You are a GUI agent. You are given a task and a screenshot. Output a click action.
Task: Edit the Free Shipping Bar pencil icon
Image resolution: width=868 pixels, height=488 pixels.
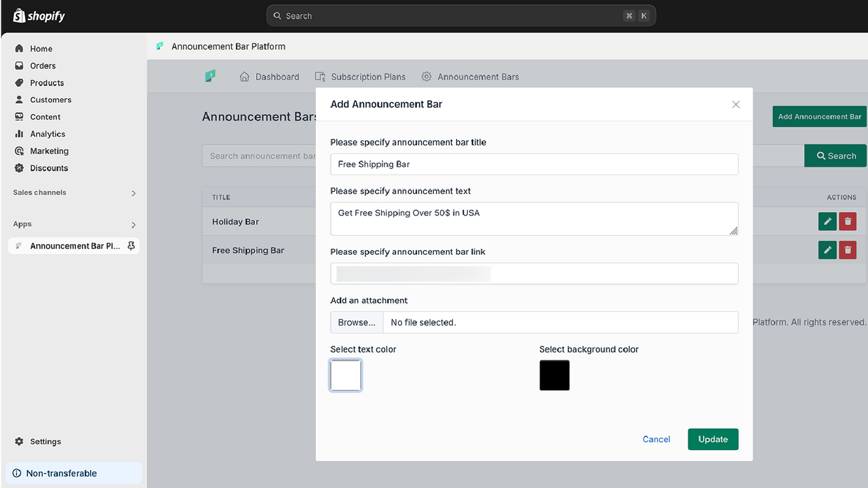pos(827,249)
